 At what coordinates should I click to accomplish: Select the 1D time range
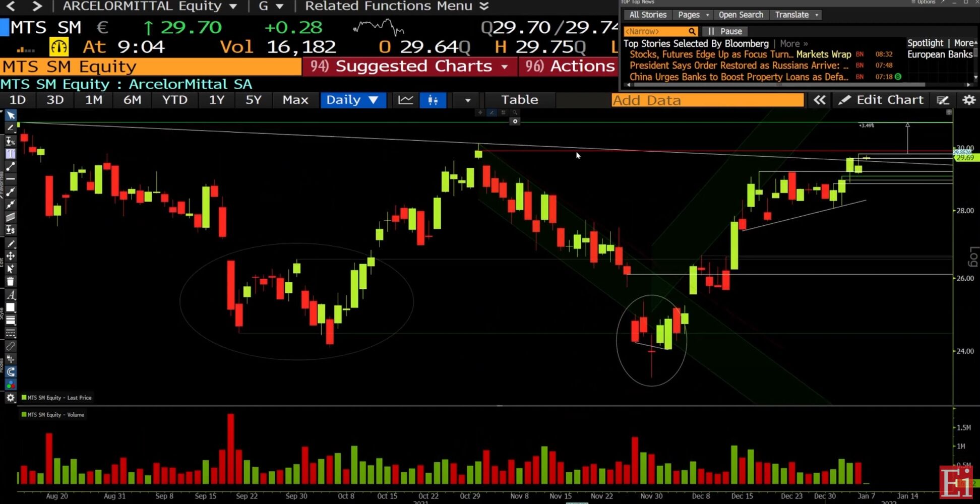18,100
